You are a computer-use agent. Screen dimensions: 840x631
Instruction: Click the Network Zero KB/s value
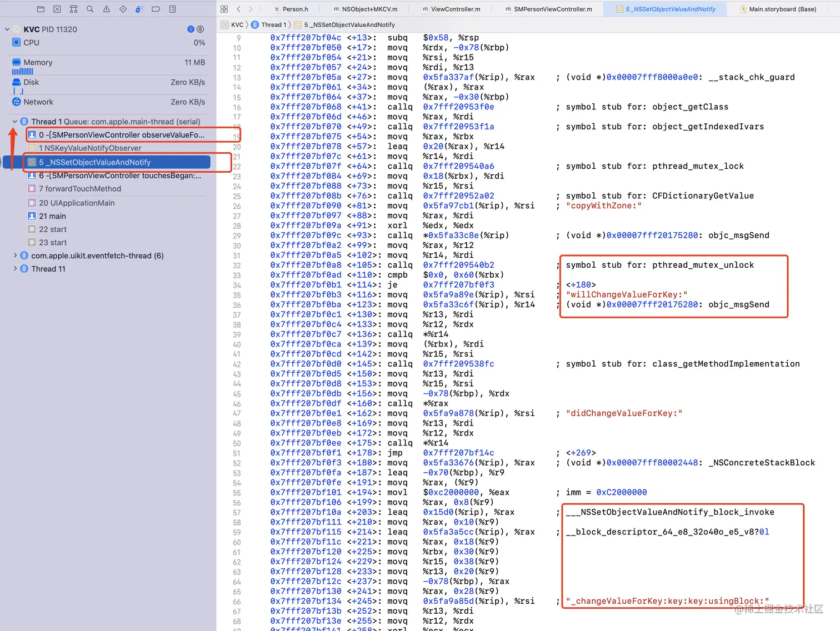click(x=188, y=102)
